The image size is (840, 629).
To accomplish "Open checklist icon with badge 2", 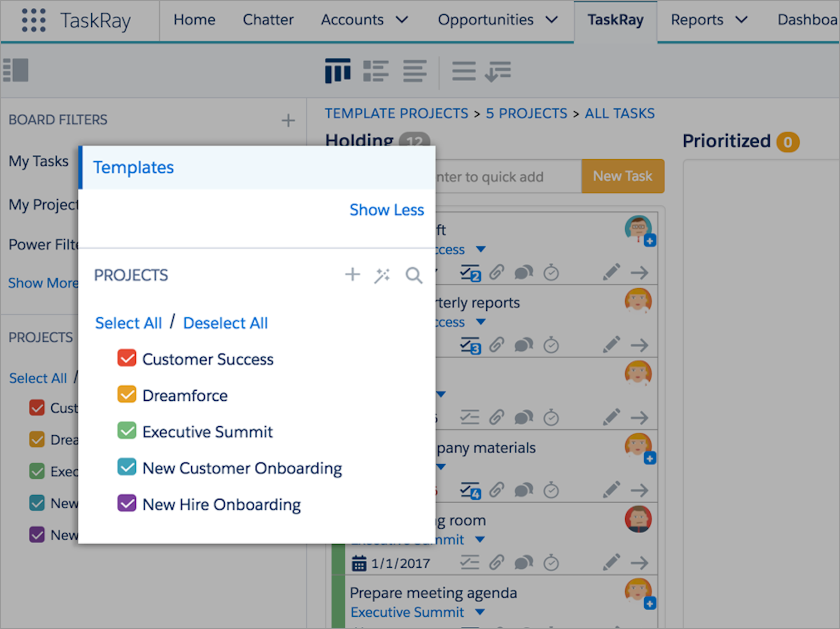I will click(470, 273).
